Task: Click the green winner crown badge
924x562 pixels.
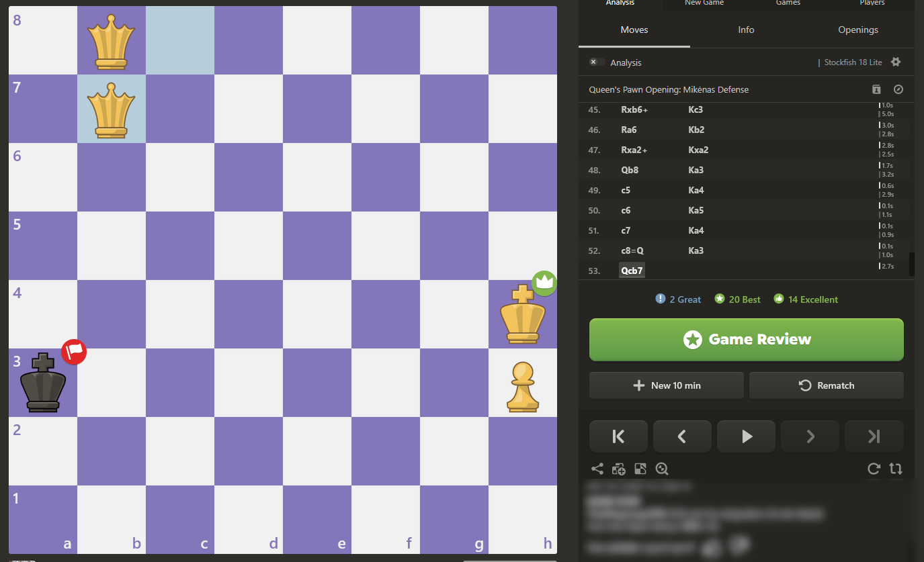Action: point(545,283)
